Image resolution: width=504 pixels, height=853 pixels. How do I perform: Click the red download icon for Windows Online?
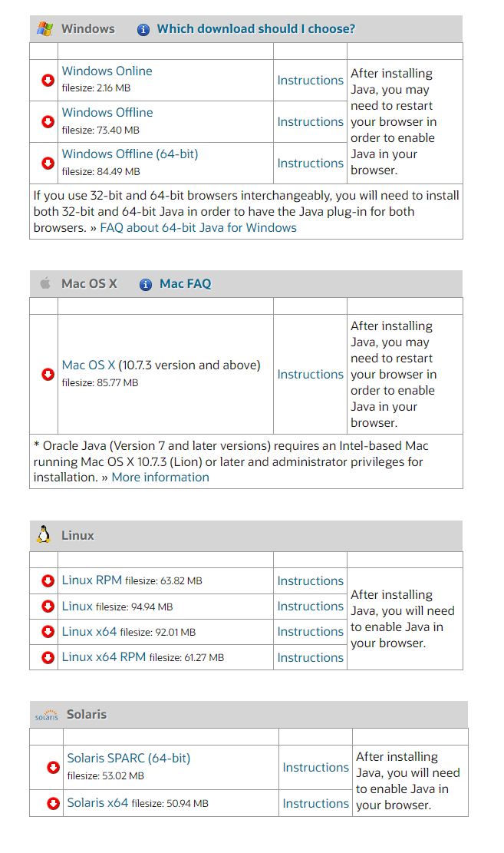tap(48, 80)
